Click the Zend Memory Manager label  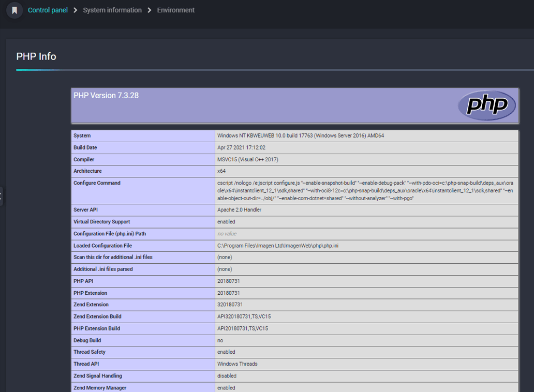pyautogui.click(x=100, y=388)
